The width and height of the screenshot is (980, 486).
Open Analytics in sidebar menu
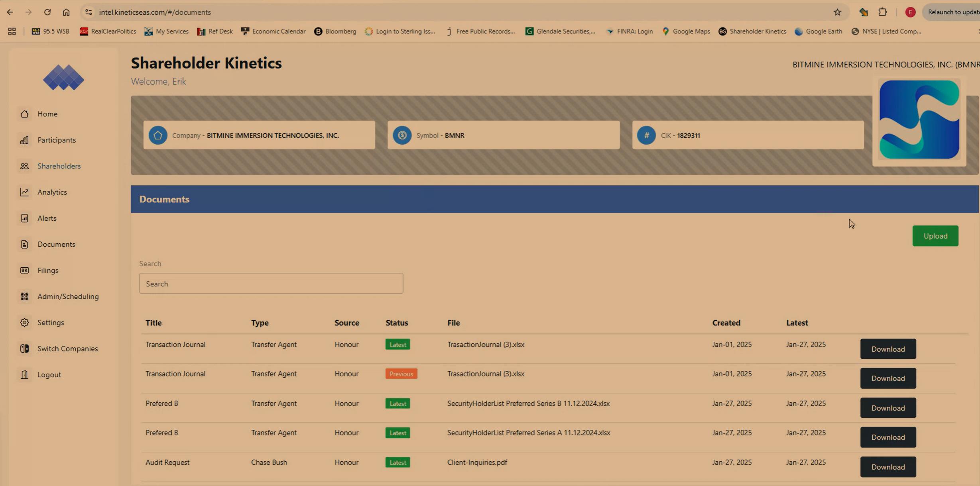pyautogui.click(x=52, y=192)
